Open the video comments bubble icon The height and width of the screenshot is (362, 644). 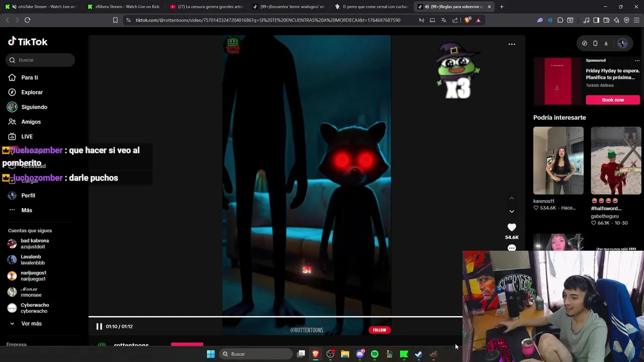click(x=512, y=248)
